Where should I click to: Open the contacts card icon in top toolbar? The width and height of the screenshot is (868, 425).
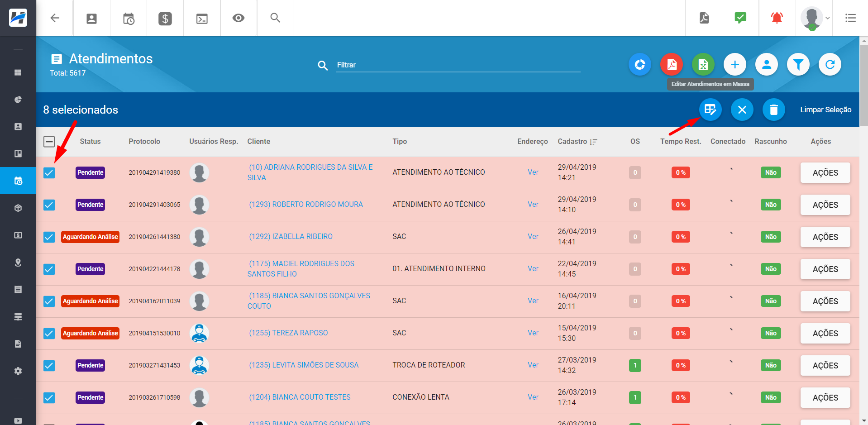(x=91, y=18)
